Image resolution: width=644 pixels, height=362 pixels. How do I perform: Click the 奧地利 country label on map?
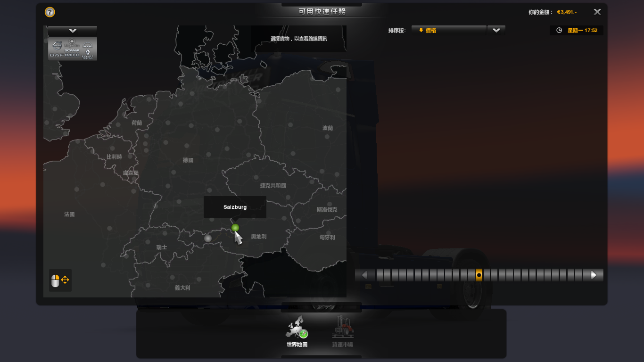(259, 237)
